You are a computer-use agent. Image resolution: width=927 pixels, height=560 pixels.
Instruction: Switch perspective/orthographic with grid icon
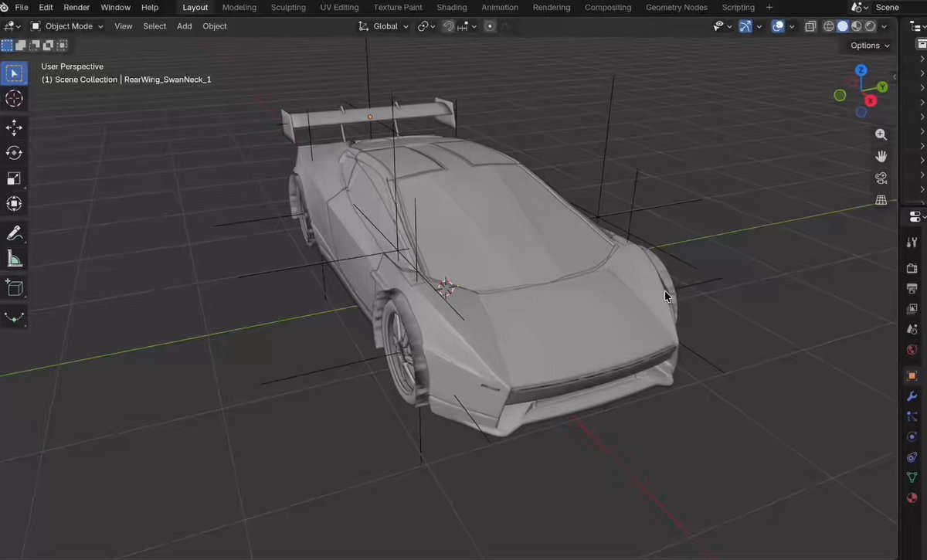pos(881,200)
